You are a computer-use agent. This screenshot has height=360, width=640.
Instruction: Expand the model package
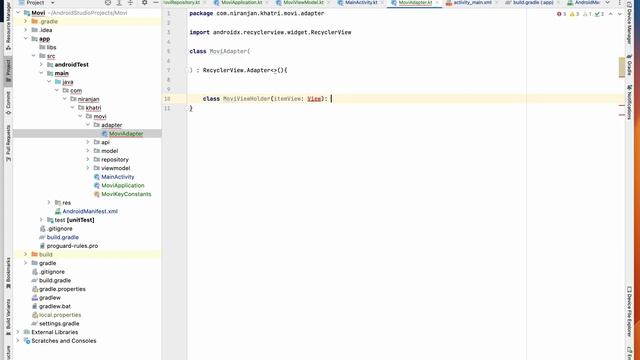[88, 151]
